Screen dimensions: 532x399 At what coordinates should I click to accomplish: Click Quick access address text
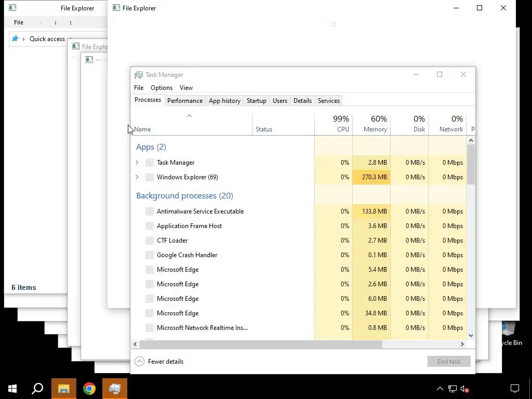coord(47,39)
